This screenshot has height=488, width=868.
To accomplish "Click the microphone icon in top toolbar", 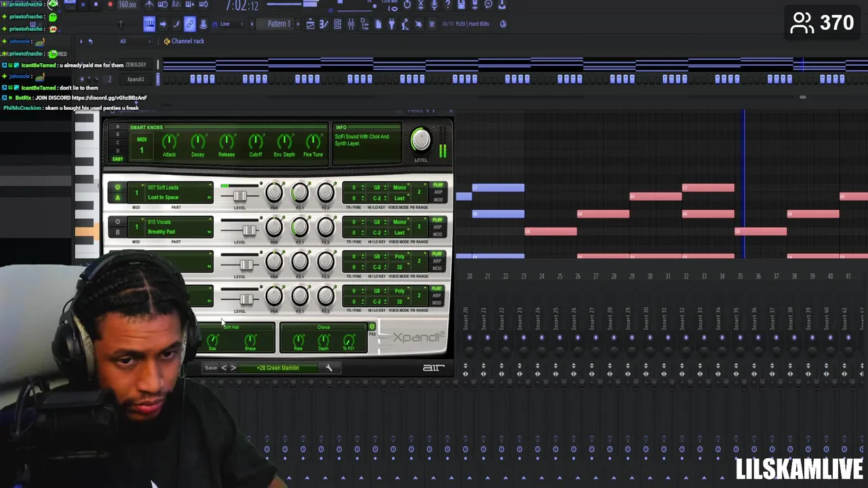I will click(433, 4).
